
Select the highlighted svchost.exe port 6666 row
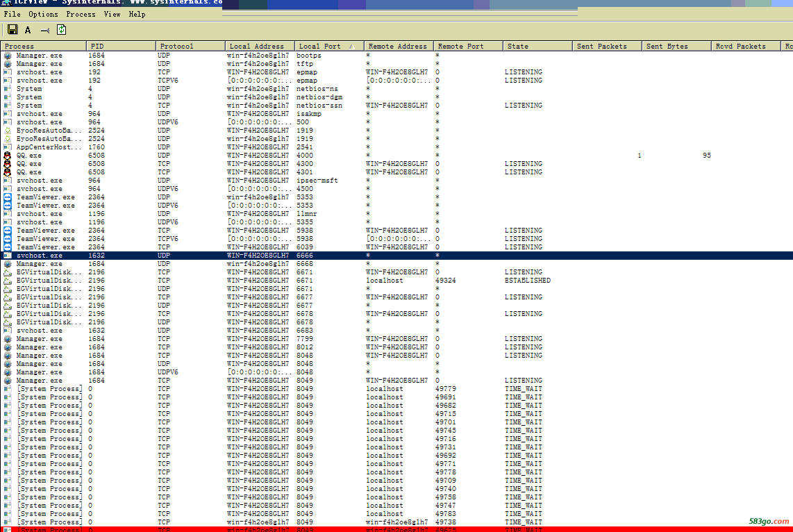278,256
